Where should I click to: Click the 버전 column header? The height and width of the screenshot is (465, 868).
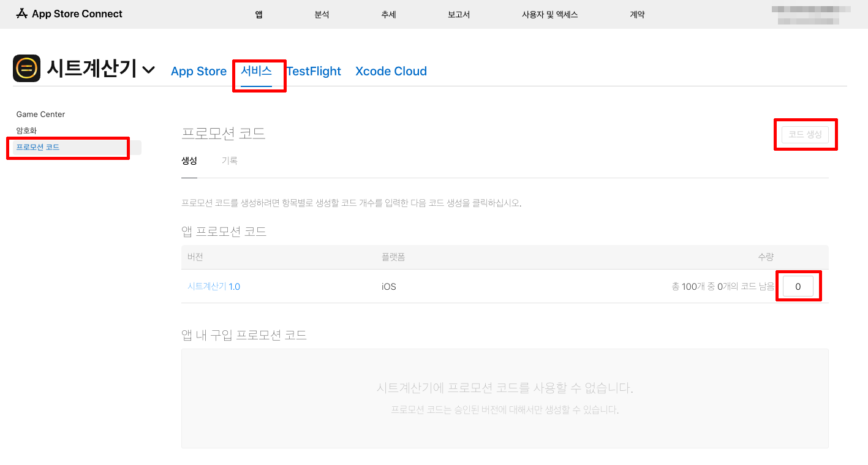pyautogui.click(x=195, y=257)
